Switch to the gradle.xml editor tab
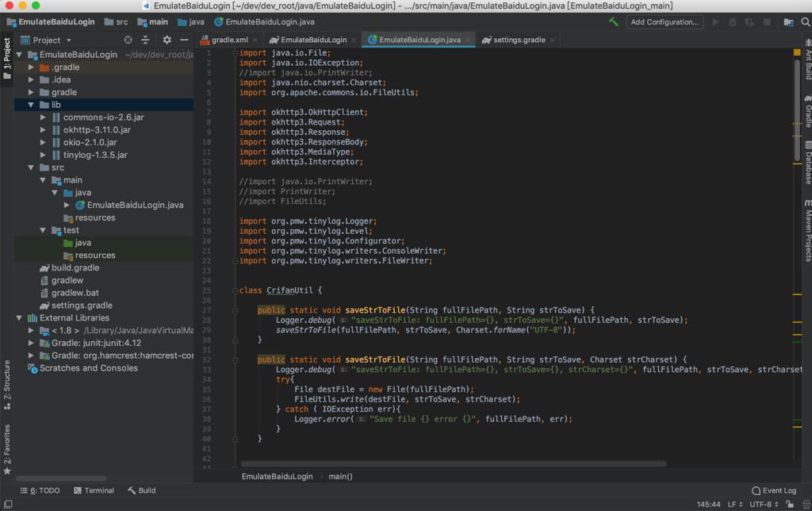This screenshot has height=511, width=812. click(x=229, y=40)
